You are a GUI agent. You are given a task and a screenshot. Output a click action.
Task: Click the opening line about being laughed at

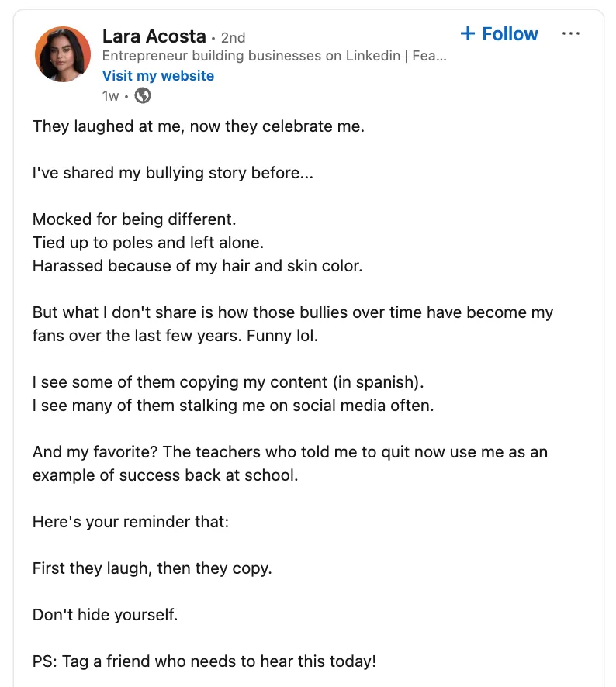(x=198, y=126)
